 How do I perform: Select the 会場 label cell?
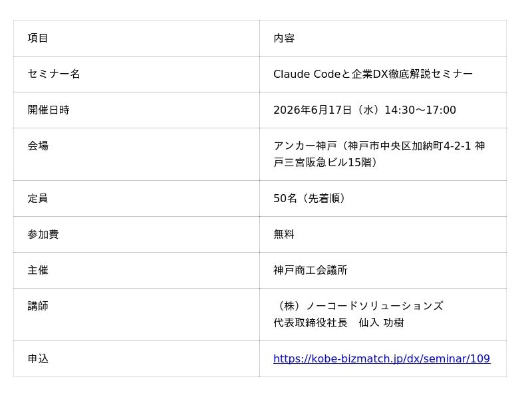tap(38, 146)
